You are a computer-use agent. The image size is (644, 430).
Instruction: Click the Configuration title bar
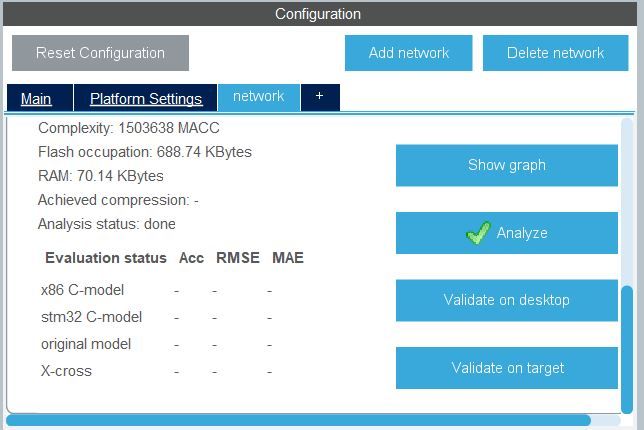coord(320,14)
